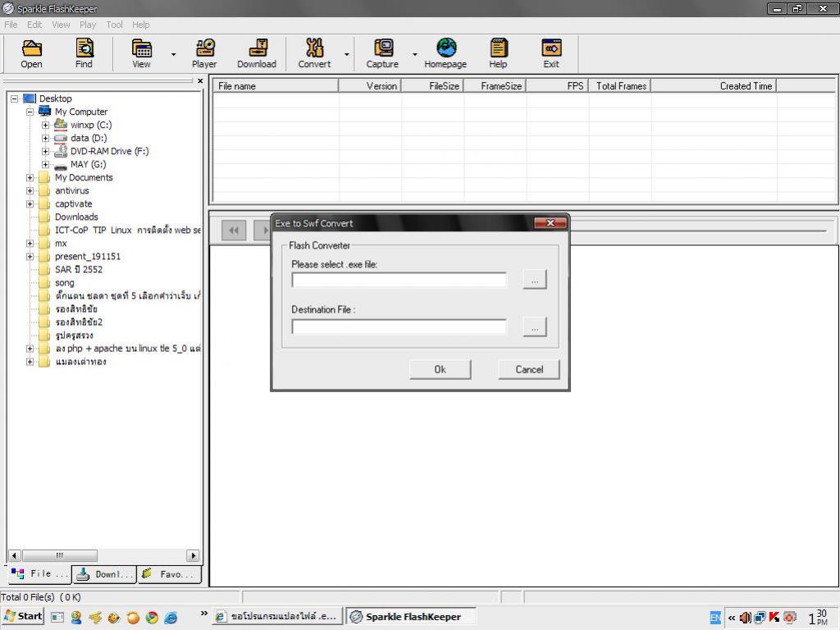
Task: Click the Find toolbar icon
Action: pyautogui.click(x=84, y=53)
